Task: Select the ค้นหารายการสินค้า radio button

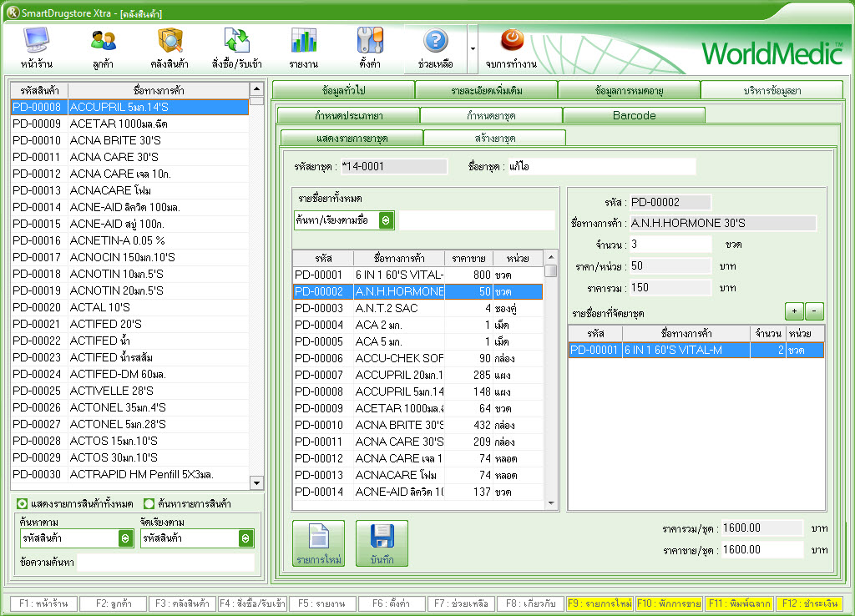Action: [x=149, y=503]
